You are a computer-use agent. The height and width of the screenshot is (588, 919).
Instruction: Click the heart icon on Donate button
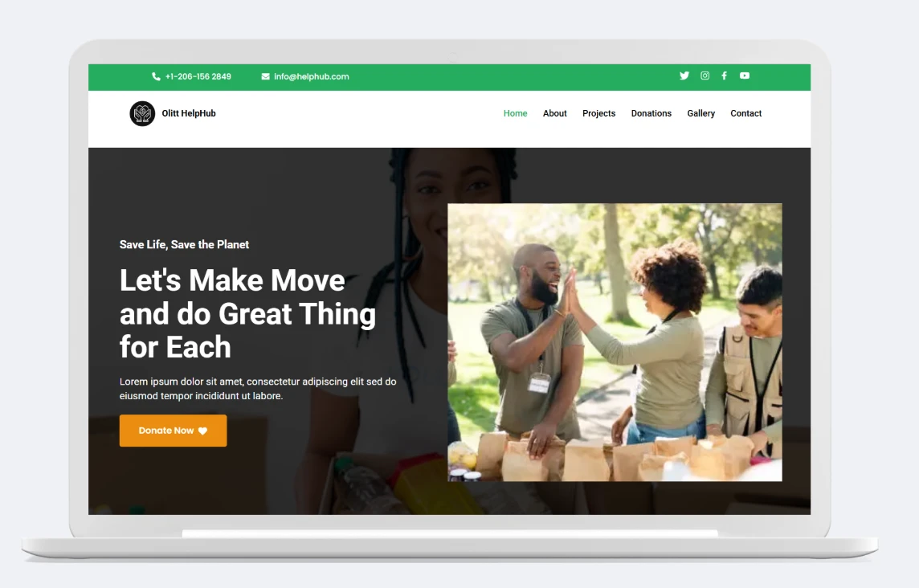[x=202, y=431]
